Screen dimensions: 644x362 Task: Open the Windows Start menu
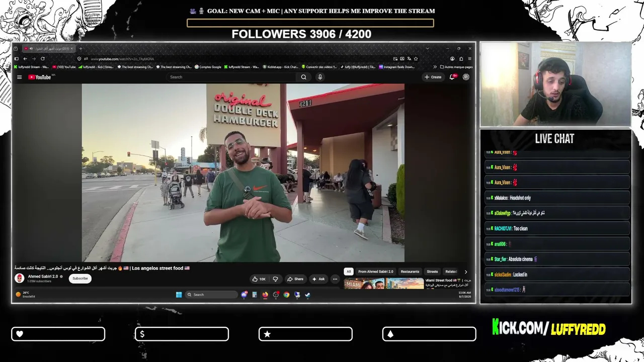(x=179, y=295)
